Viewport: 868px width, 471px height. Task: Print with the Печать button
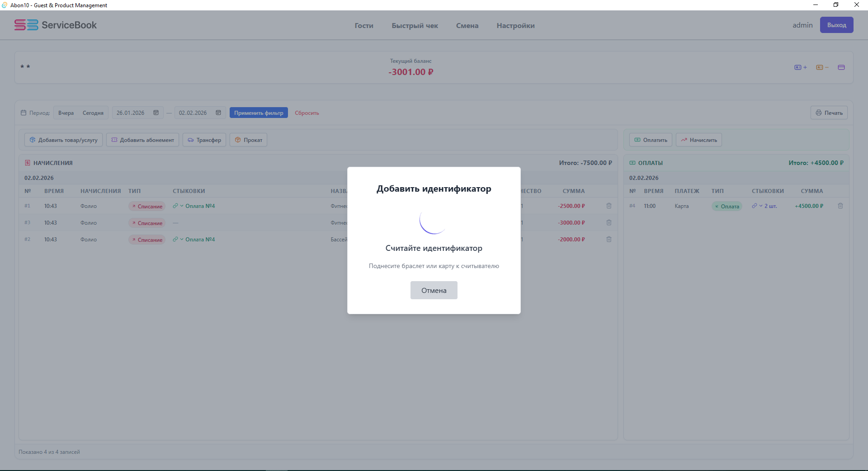click(829, 113)
